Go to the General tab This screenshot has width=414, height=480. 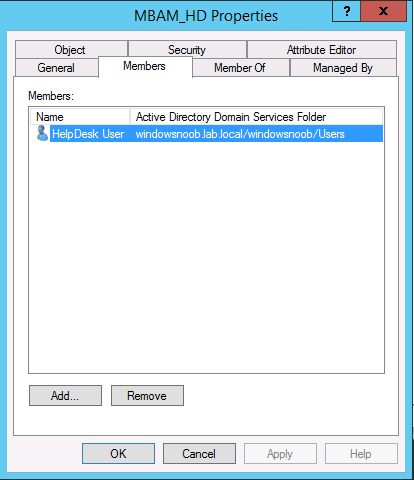57,68
